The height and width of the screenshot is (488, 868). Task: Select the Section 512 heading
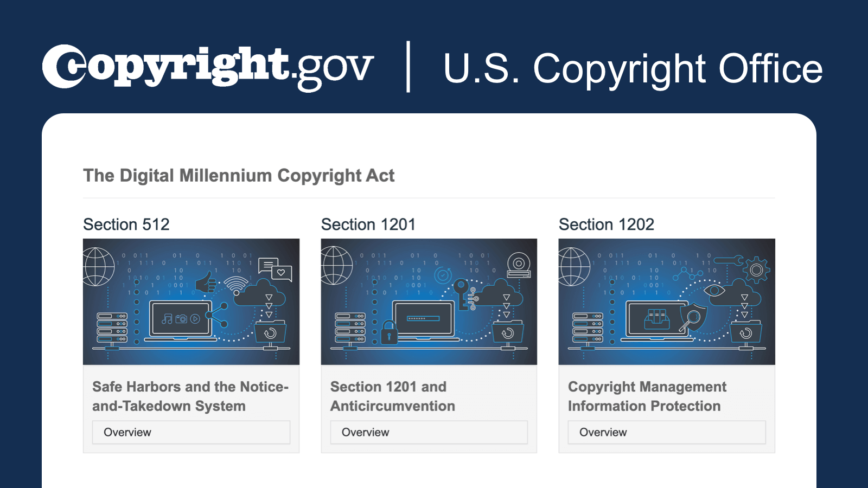(x=126, y=224)
